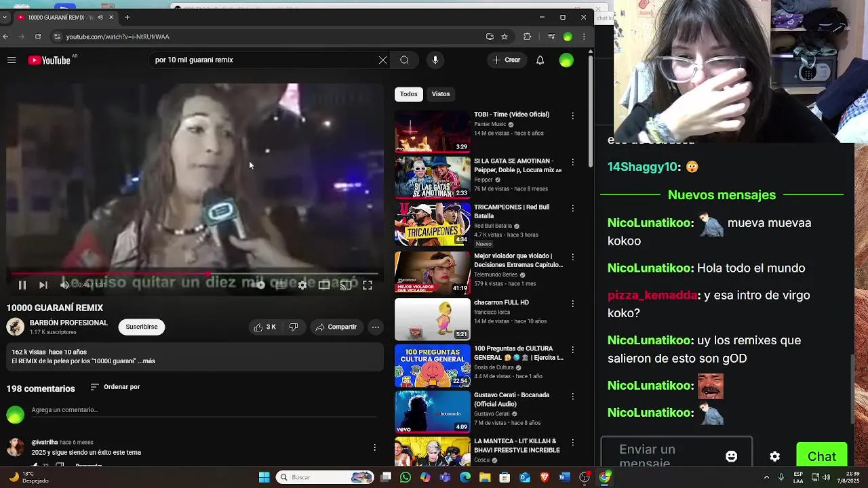Open the Chrome three-dot menu
Screen dimensions: 868x488
pos(584,37)
